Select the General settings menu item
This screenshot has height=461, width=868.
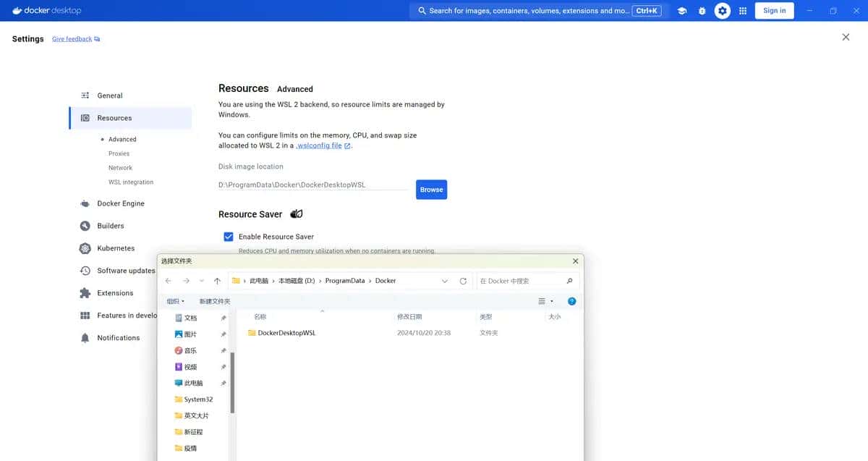click(110, 96)
